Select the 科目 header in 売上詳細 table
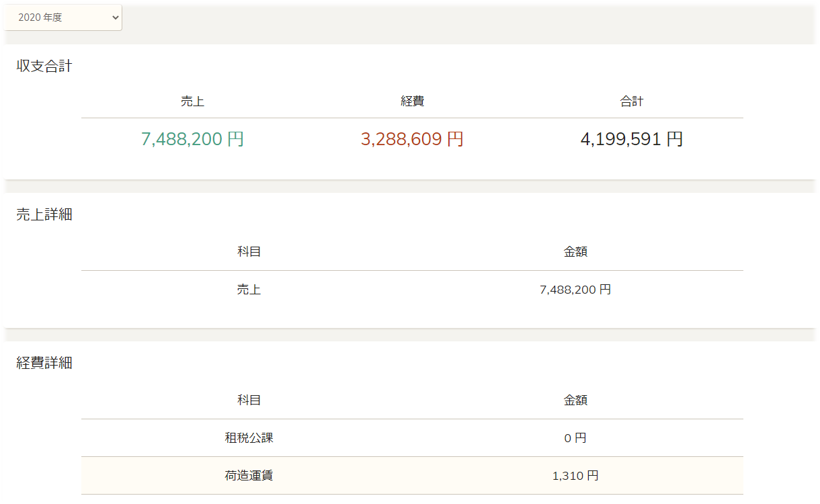The image size is (820, 504). pyautogui.click(x=249, y=252)
